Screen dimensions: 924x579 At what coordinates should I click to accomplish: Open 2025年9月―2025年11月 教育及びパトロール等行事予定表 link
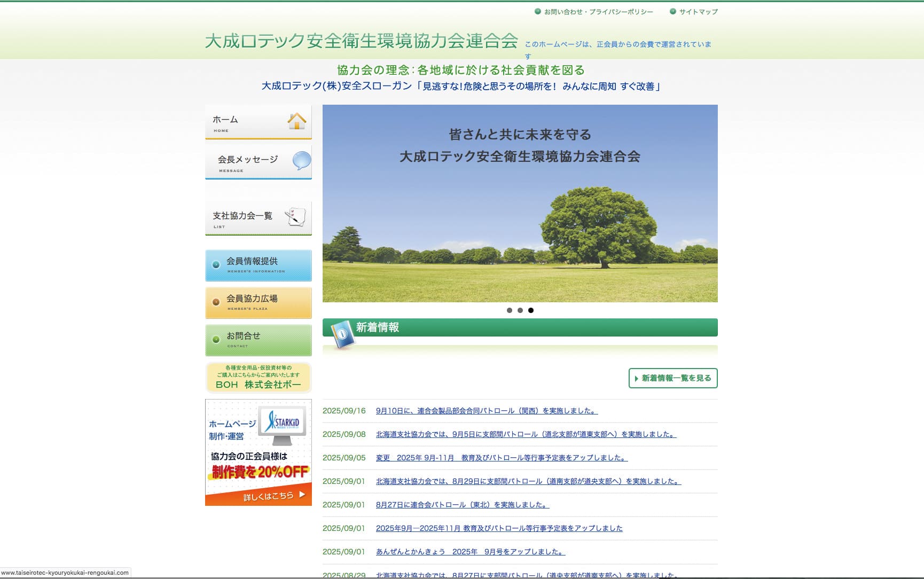click(499, 528)
